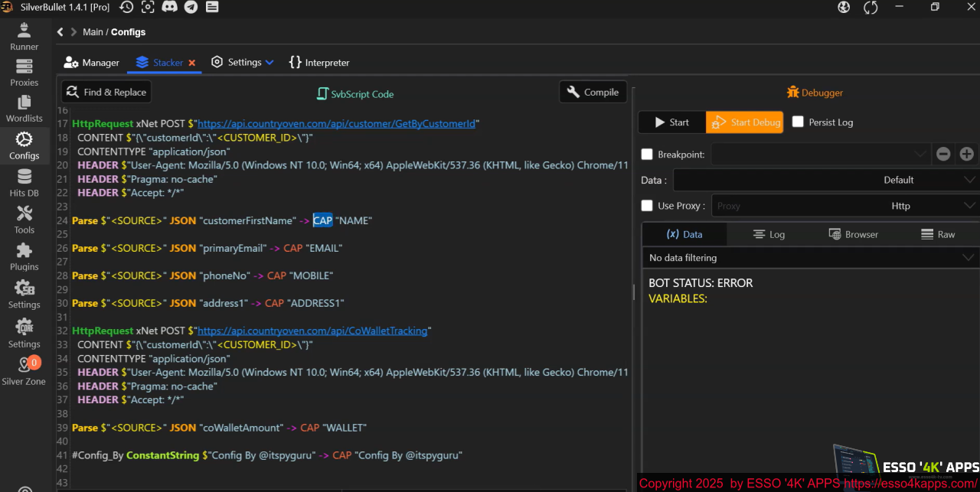
Task: Go back with the left arrow
Action: click(60, 32)
